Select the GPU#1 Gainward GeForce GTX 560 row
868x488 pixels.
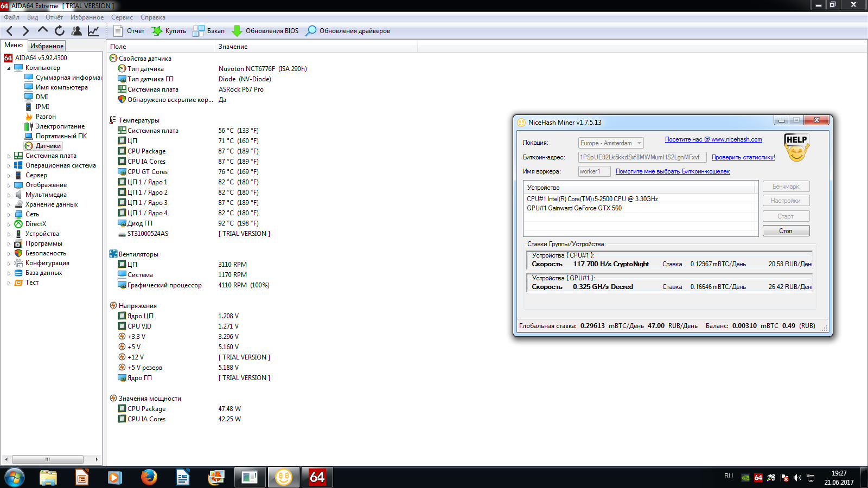[x=640, y=208]
